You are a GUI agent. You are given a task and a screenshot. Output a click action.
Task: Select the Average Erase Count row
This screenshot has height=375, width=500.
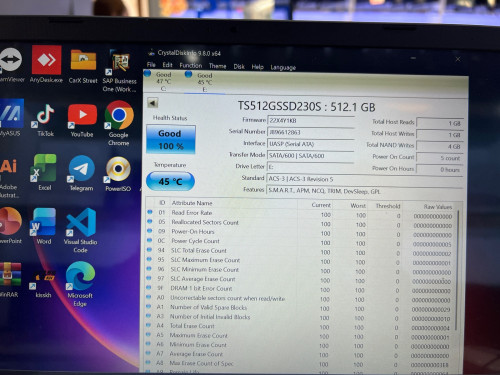click(298, 354)
